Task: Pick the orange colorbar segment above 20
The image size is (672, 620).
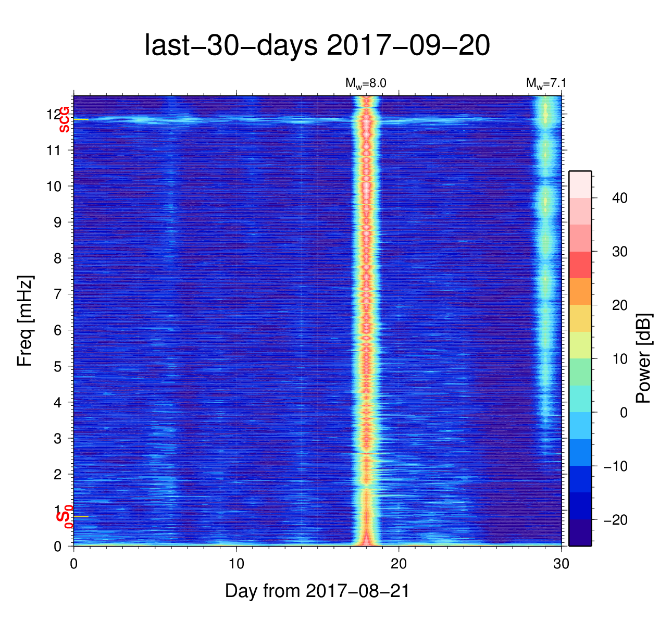Action: [580, 291]
